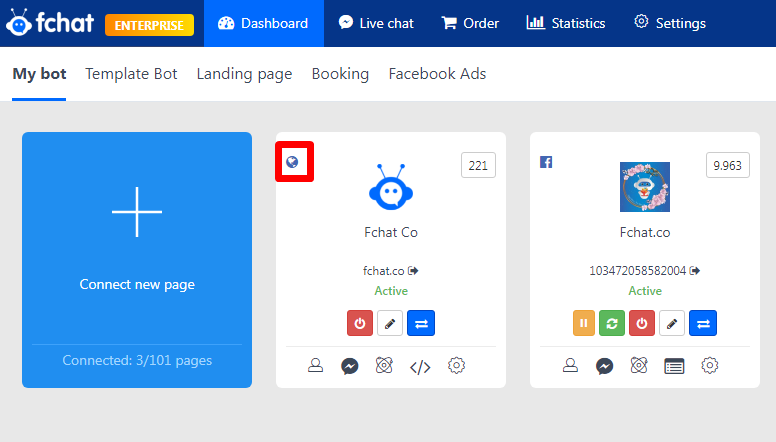The image size is (776, 442).
Task: Click the ENTERPRISE badge
Action: 149,25
